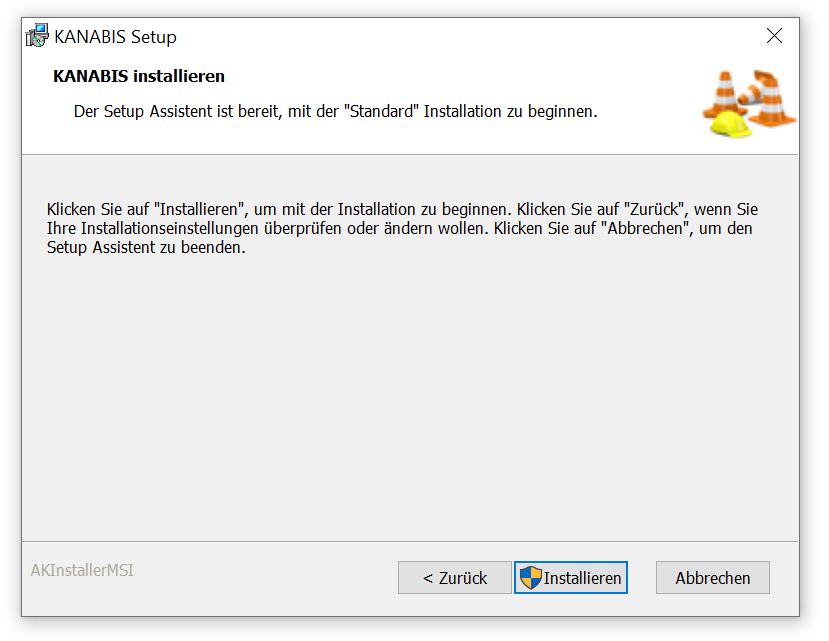Click the rightmost striped traffic cone
The width and height of the screenshot is (829, 641).
pos(773,104)
